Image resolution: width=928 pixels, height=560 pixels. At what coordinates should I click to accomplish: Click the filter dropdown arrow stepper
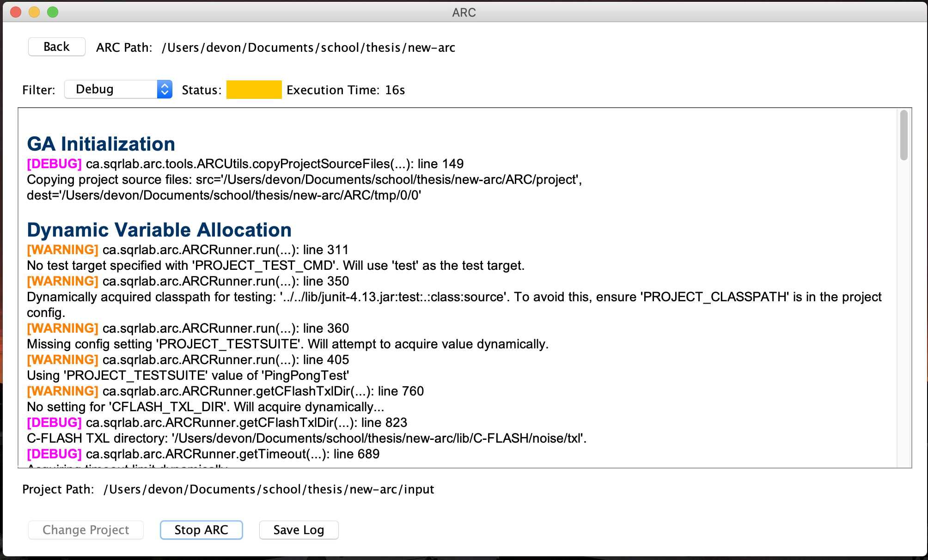pos(165,89)
